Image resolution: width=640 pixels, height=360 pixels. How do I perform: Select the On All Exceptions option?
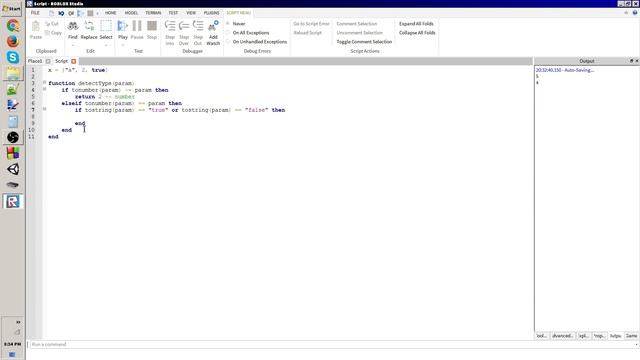248,33
